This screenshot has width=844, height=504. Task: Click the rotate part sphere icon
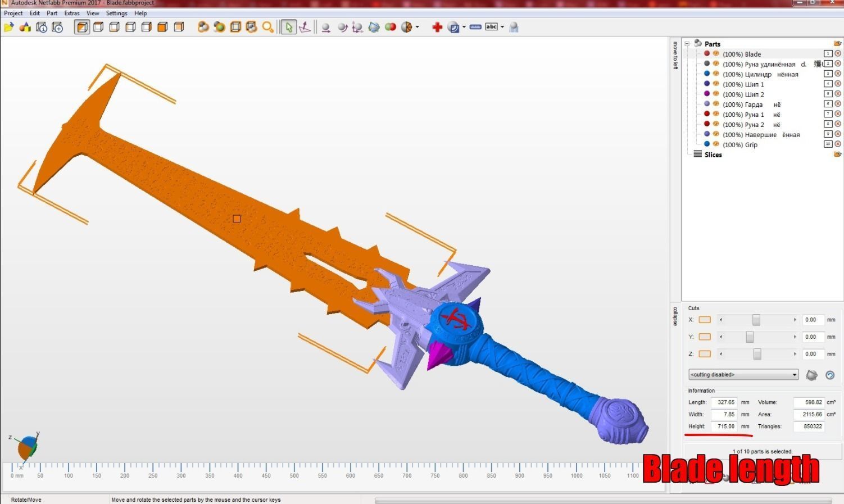342,27
